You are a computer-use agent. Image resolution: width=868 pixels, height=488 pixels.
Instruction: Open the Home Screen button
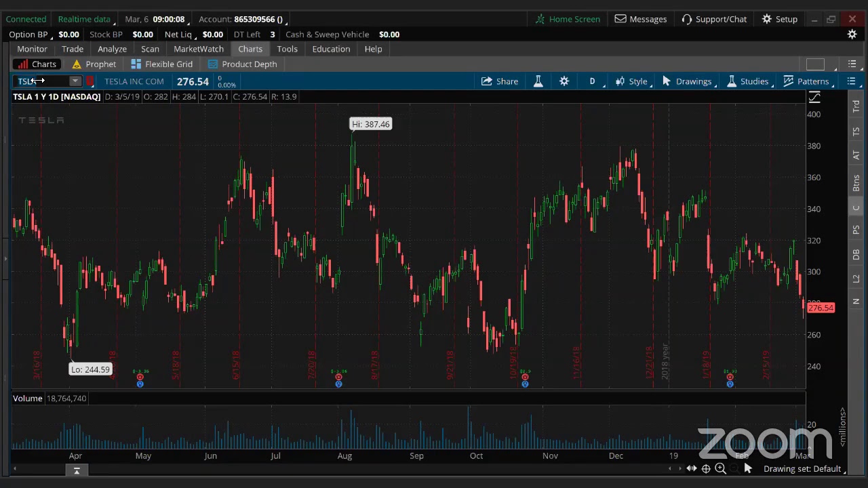[568, 19]
